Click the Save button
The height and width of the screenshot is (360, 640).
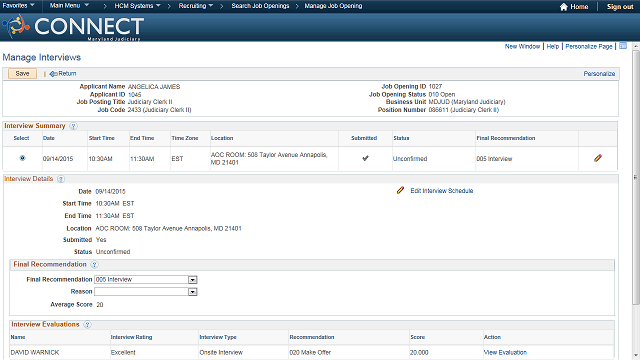(x=22, y=73)
